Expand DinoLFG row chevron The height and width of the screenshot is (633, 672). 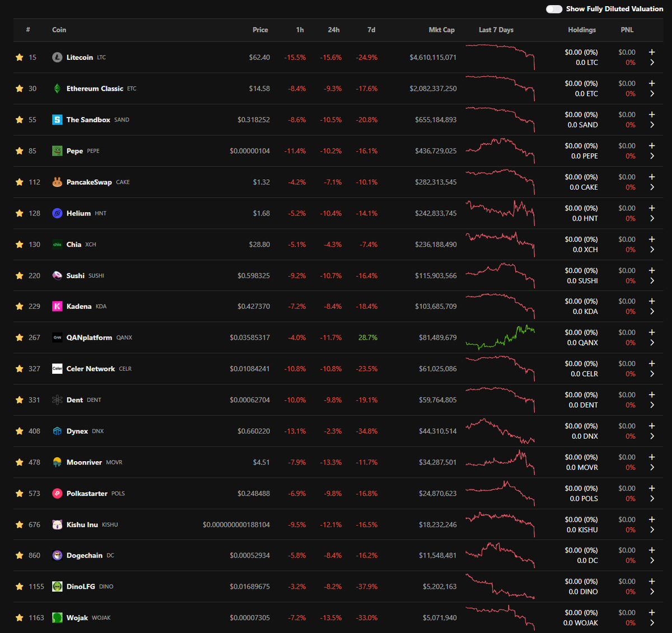click(x=652, y=592)
